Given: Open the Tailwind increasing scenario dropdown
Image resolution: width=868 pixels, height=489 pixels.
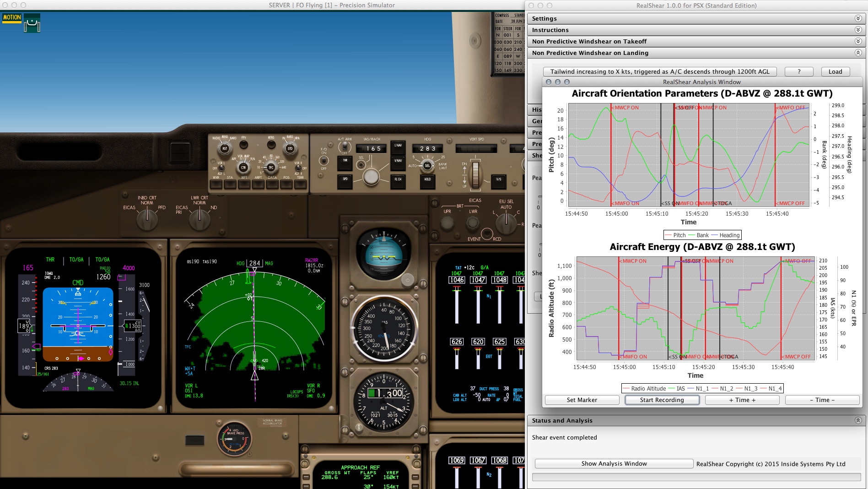Looking at the screenshot, I should point(660,71).
